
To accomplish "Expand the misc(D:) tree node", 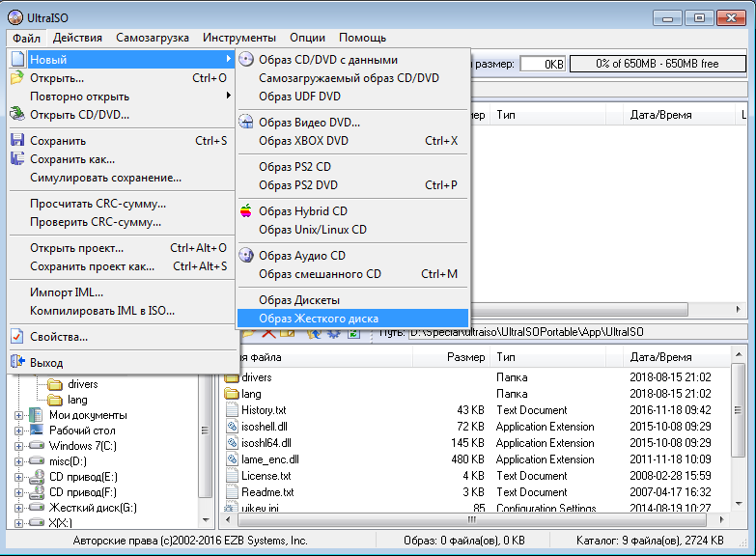I will click(18, 461).
